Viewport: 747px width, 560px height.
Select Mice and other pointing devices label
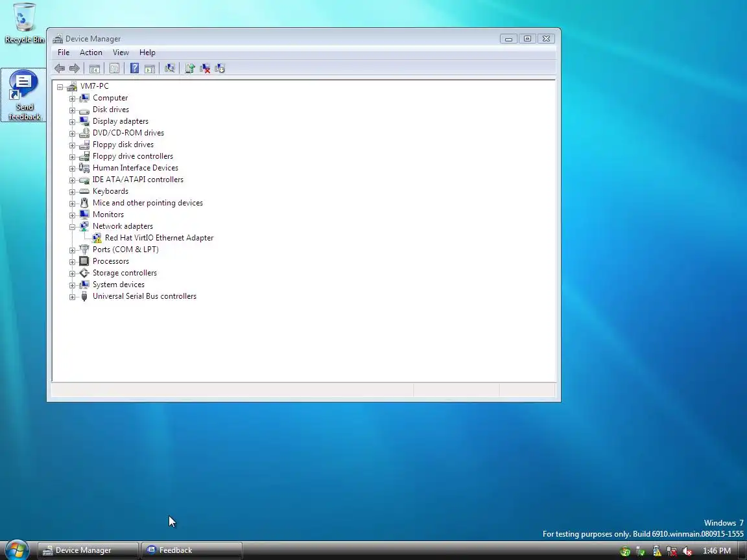coord(148,203)
